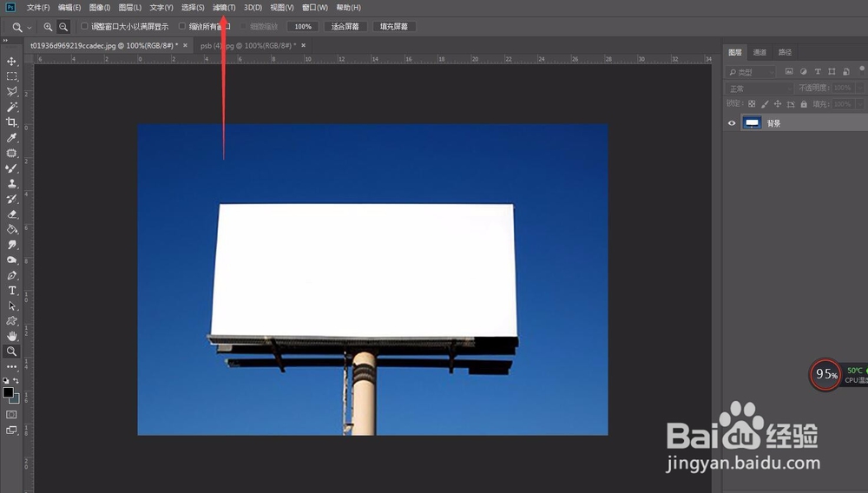Select the Pen tool

pos(11,275)
